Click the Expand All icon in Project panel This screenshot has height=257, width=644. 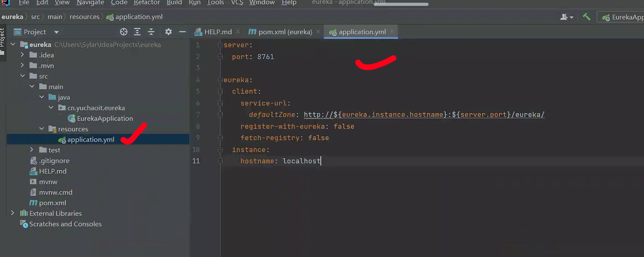[137, 32]
